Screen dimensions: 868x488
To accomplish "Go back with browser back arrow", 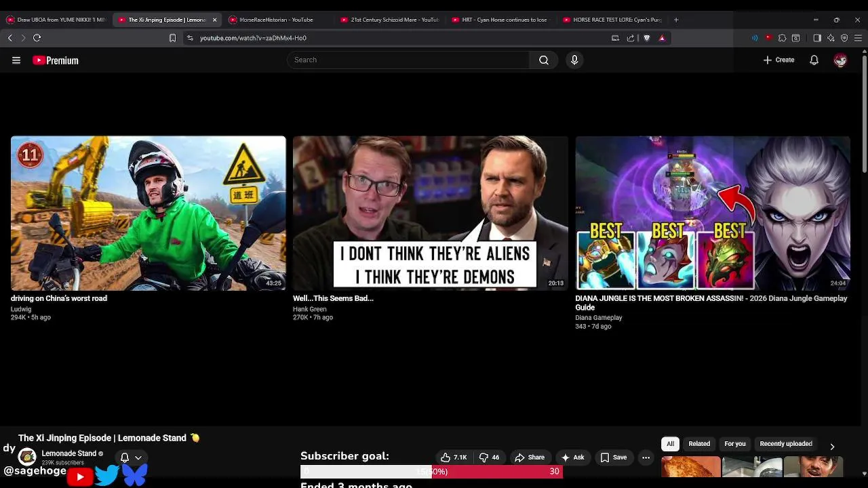I will (x=10, y=38).
